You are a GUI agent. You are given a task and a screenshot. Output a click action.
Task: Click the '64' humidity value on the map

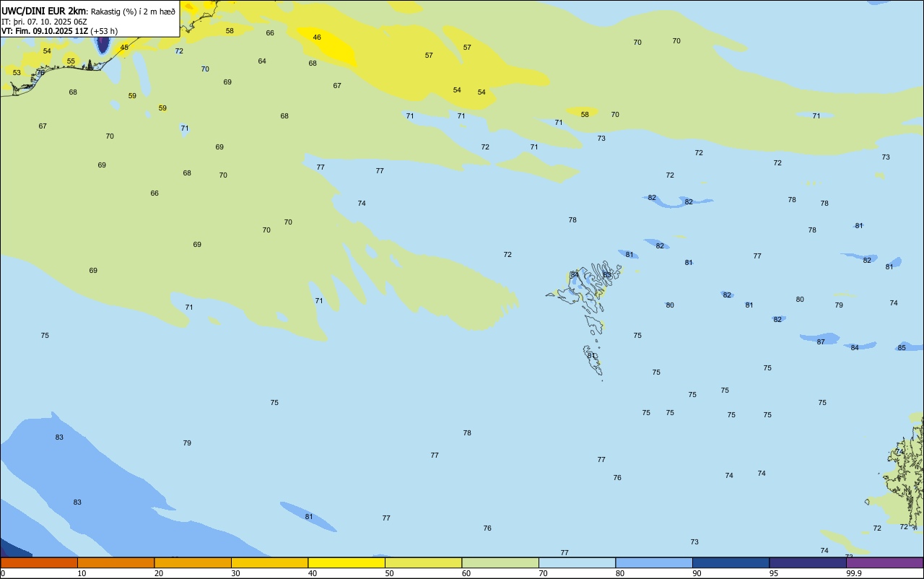point(262,61)
